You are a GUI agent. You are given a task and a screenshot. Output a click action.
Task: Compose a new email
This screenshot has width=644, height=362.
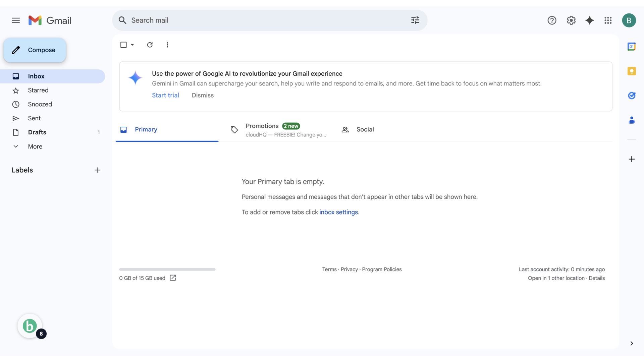35,50
